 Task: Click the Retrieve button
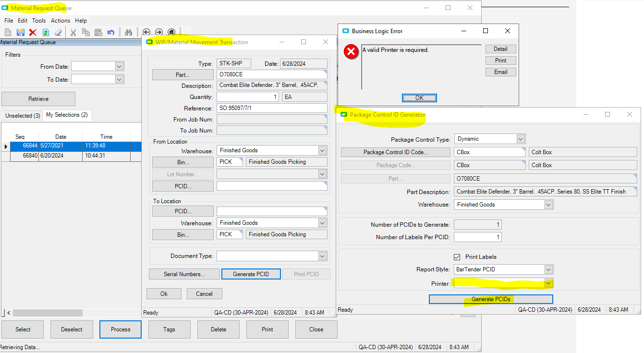(x=38, y=99)
